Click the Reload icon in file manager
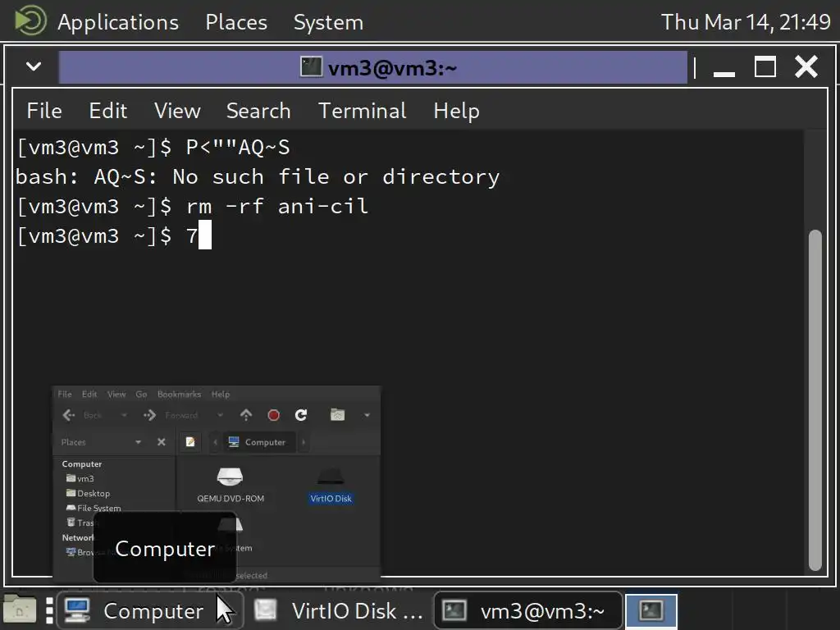 coord(301,414)
